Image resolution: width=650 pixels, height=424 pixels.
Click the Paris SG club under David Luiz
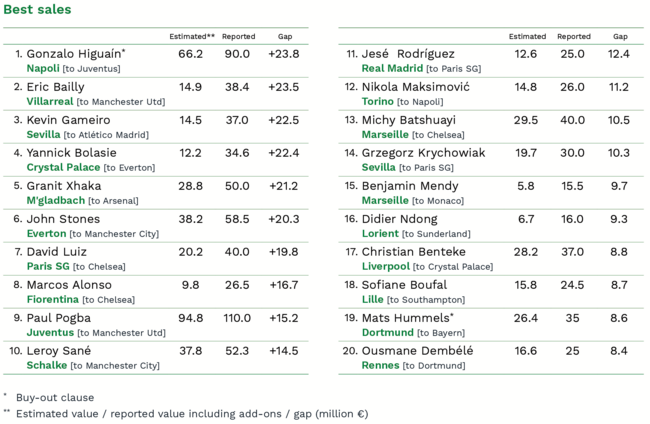coord(48,267)
